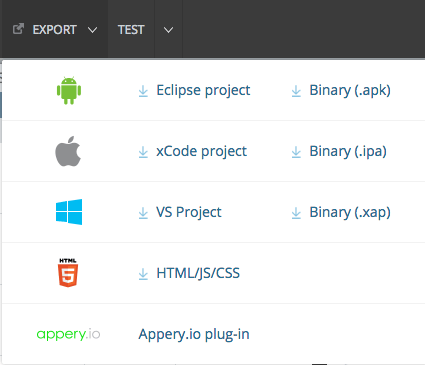Click the Windows logo icon

tap(69, 212)
